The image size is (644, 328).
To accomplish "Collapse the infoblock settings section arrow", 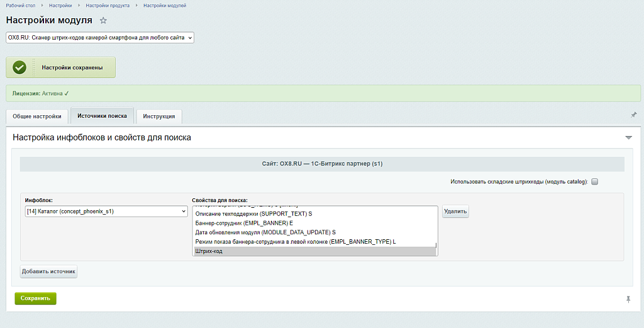I will (x=628, y=137).
